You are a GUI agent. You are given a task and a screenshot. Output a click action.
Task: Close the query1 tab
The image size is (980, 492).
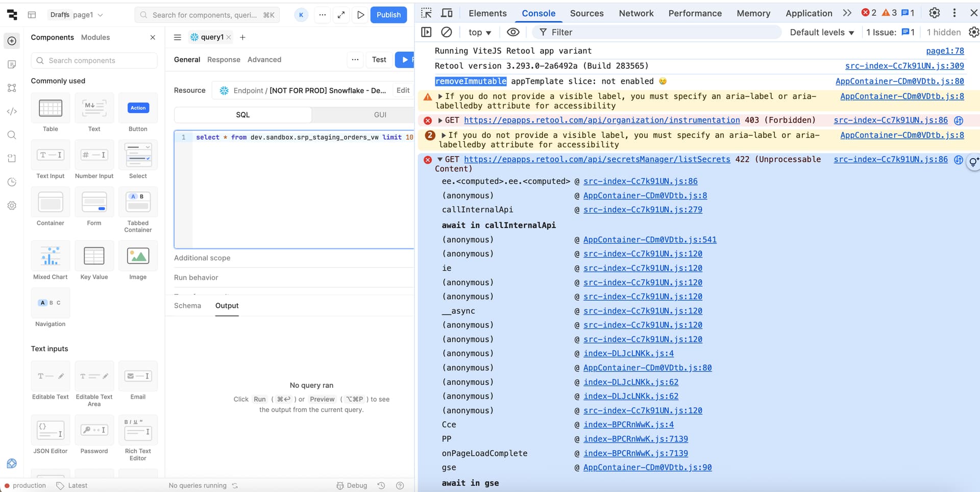229,37
